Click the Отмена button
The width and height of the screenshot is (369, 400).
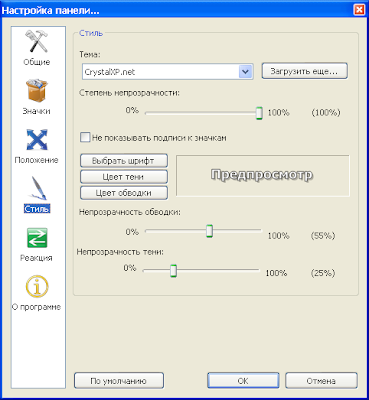pos(321,381)
